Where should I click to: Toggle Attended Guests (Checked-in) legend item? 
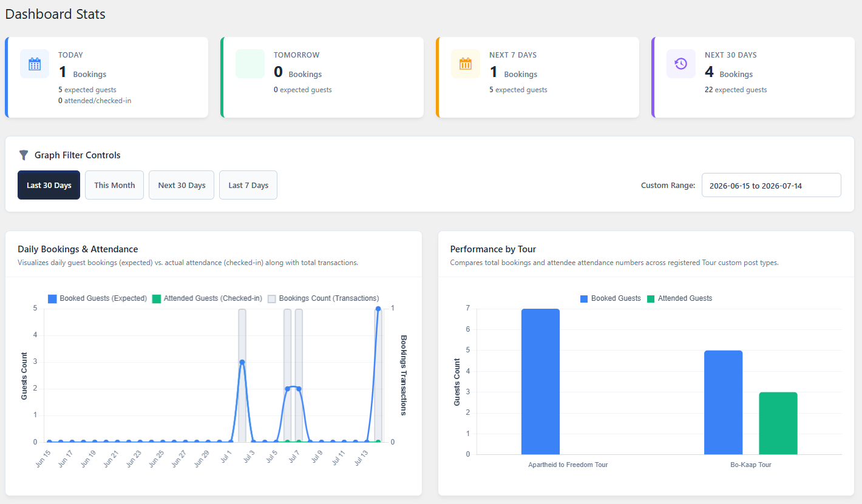coord(207,298)
